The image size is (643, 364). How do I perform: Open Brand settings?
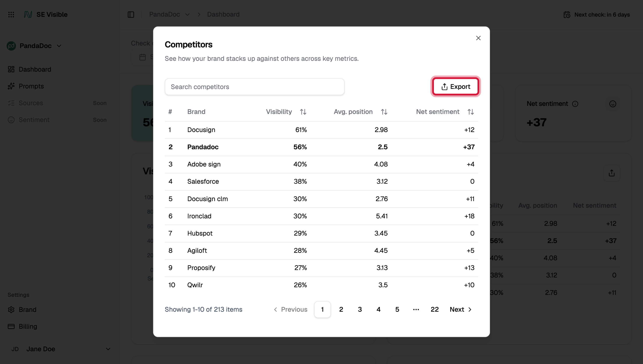pyautogui.click(x=27, y=309)
